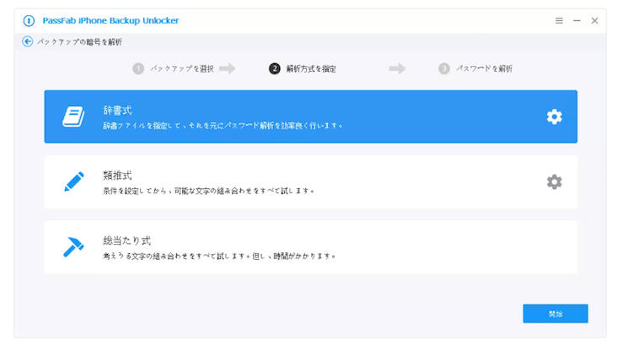
Task: Click the step 3 number circle
Action: 444,68
